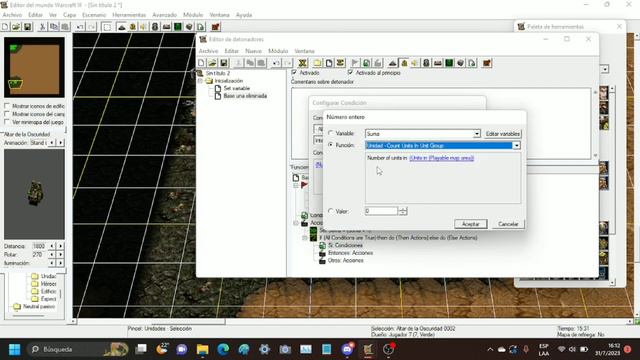
Task: Click the Aceptar button
Action: click(x=471, y=224)
